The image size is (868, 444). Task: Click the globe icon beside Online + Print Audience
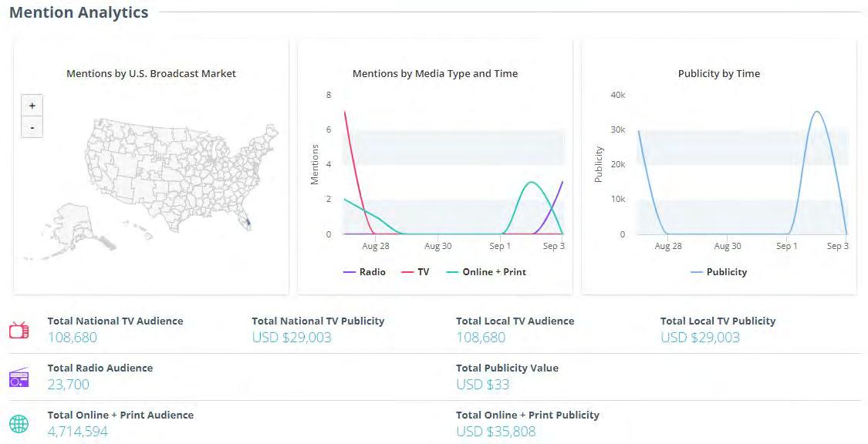[19, 424]
